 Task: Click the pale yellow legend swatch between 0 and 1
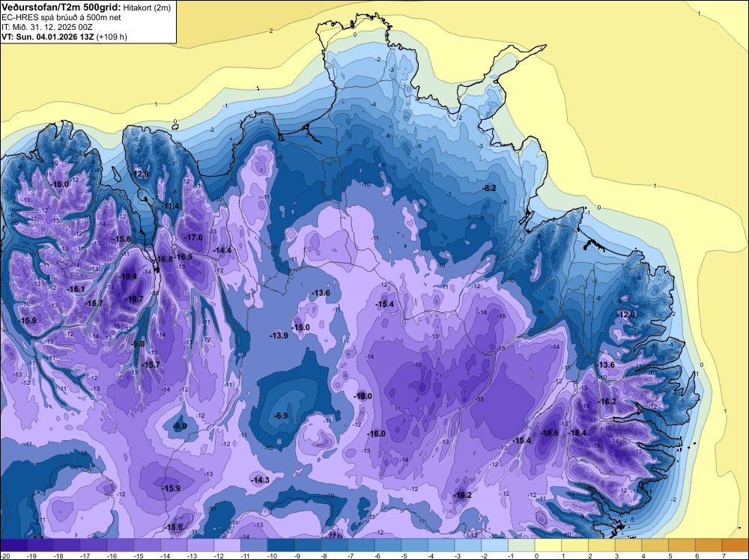click(548, 545)
